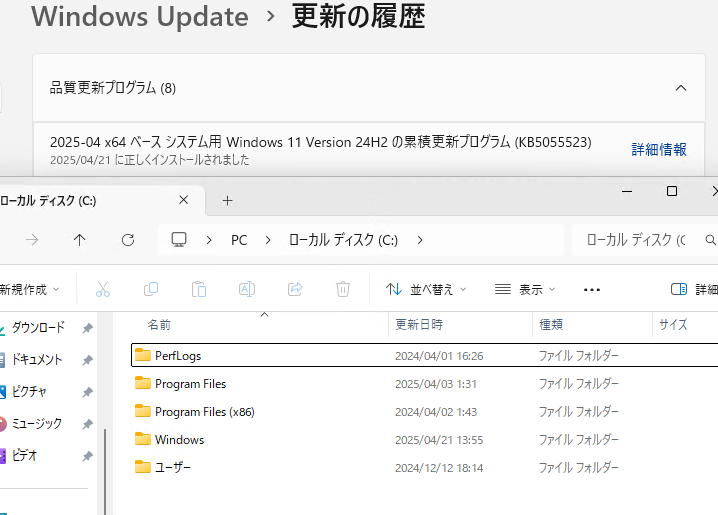Click the Copy icon in toolbar
Image resolution: width=718 pixels, height=515 pixels.
pyautogui.click(x=151, y=289)
